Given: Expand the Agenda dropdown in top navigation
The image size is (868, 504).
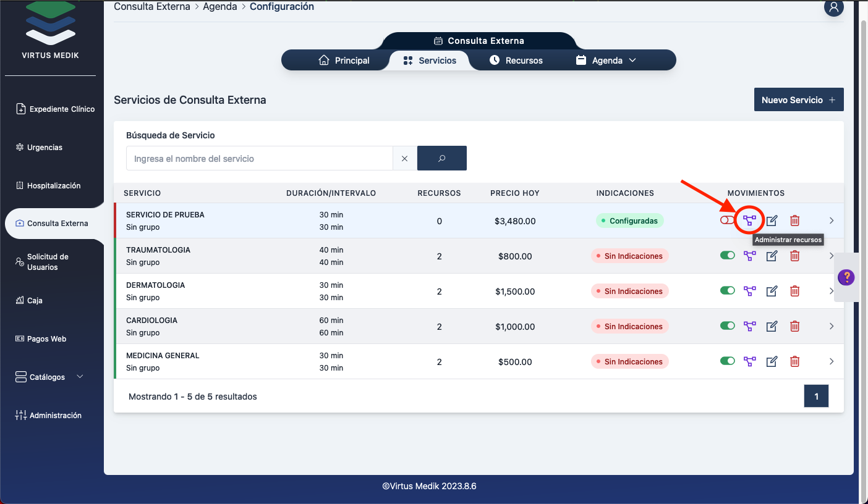Looking at the screenshot, I should click(606, 61).
